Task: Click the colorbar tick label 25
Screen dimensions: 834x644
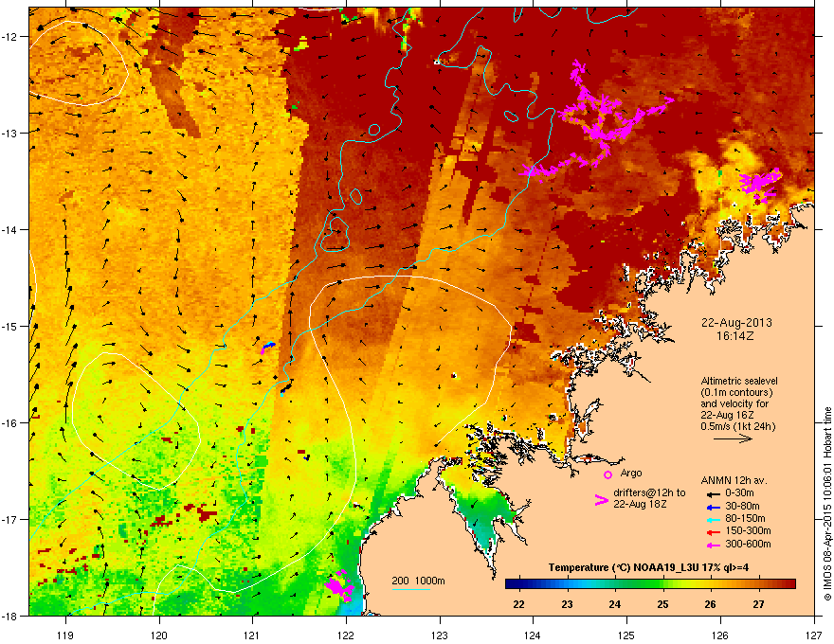Action: (x=662, y=604)
